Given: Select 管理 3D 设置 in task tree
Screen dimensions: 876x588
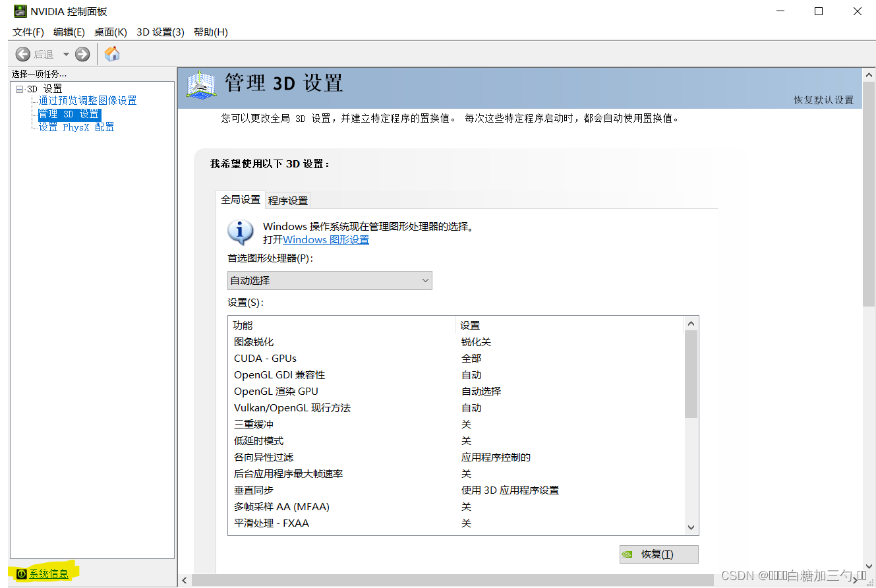Looking at the screenshot, I should tap(69, 114).
